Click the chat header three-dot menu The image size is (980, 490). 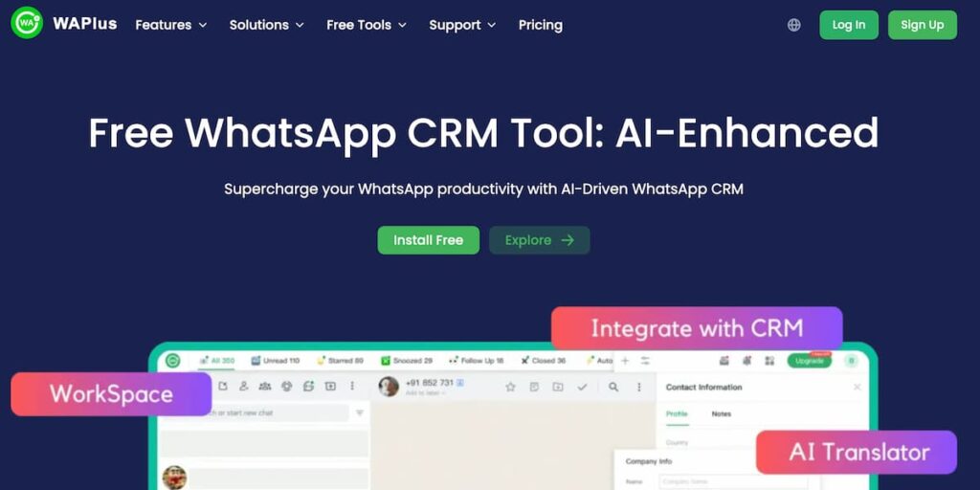(x=638, y=387)
